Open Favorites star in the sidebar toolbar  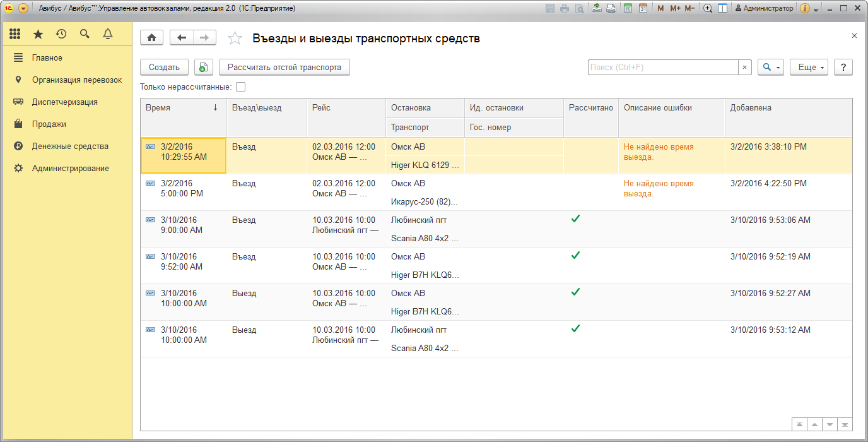coord(38,34)
